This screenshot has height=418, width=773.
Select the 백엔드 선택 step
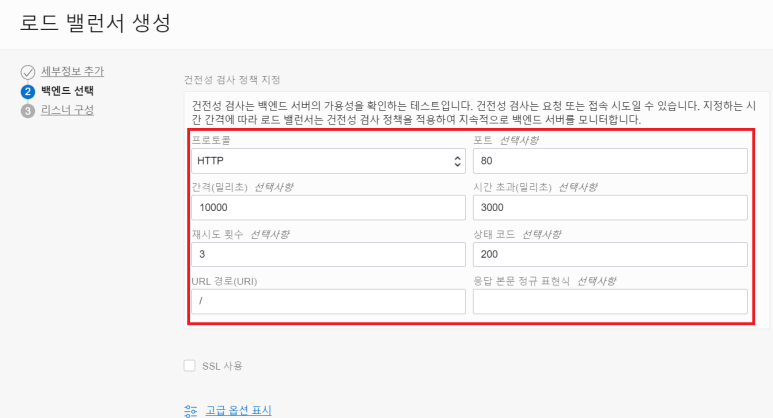[x=67, y=91]
